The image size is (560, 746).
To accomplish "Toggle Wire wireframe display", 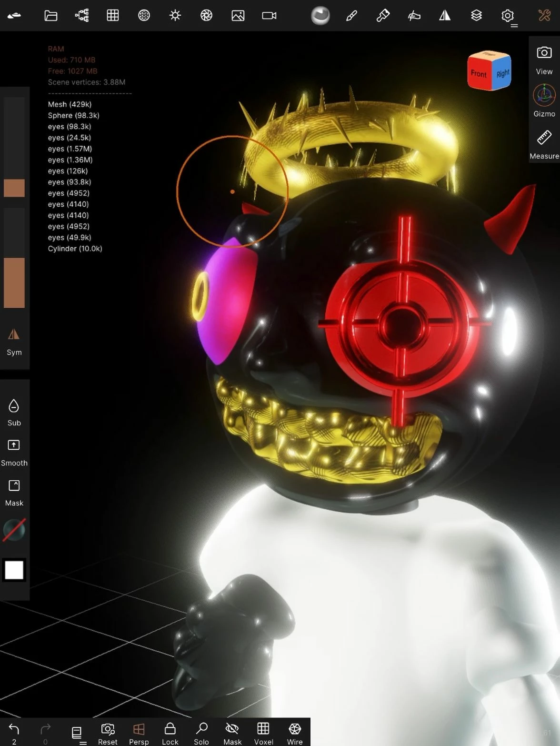I will 295,733.
